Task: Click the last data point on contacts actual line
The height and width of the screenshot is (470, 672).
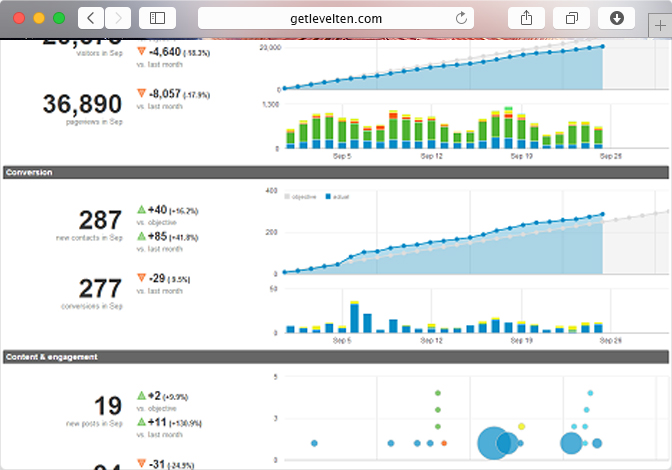Action: [603, 214]
